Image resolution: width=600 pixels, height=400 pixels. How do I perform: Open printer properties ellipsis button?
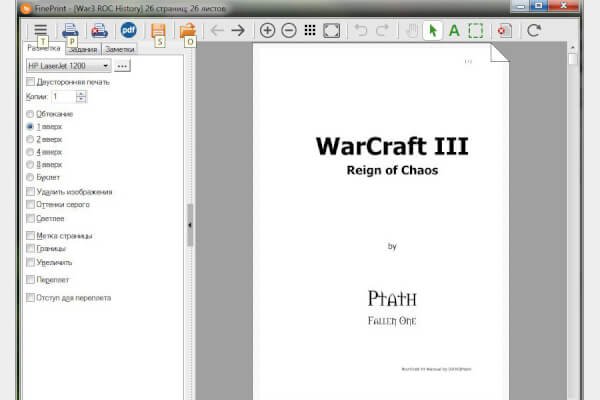(x=122, y=66)
